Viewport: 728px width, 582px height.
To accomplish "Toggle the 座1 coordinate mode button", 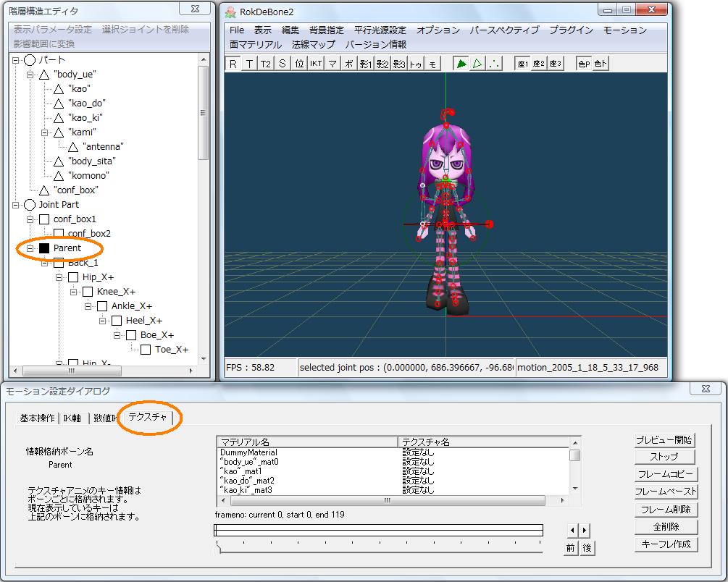I will point(522,64).
